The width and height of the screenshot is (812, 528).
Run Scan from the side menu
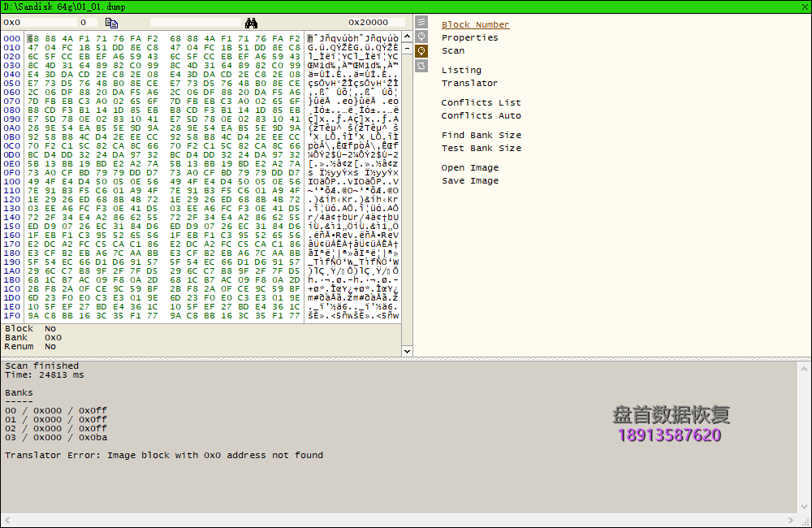pos(453,50)
